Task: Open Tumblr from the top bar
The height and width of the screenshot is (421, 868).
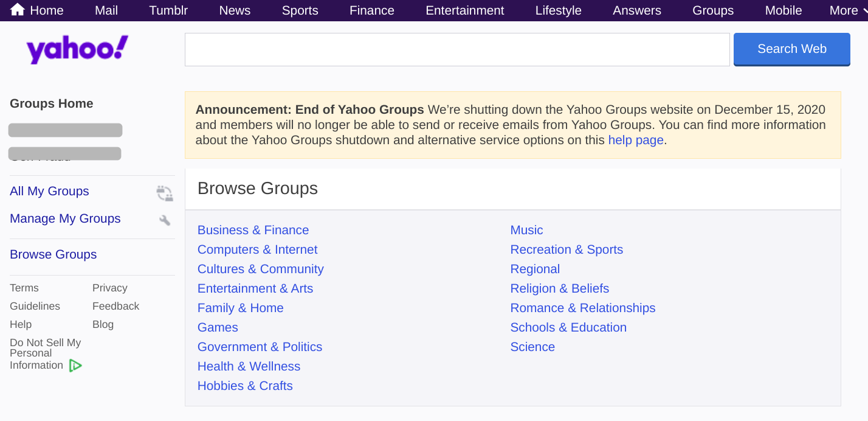Action: coord(168,10)
